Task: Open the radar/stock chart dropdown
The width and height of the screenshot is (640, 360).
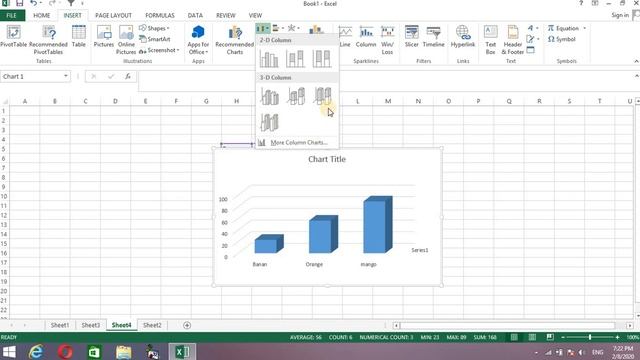Action: click(x=293, y=28)
